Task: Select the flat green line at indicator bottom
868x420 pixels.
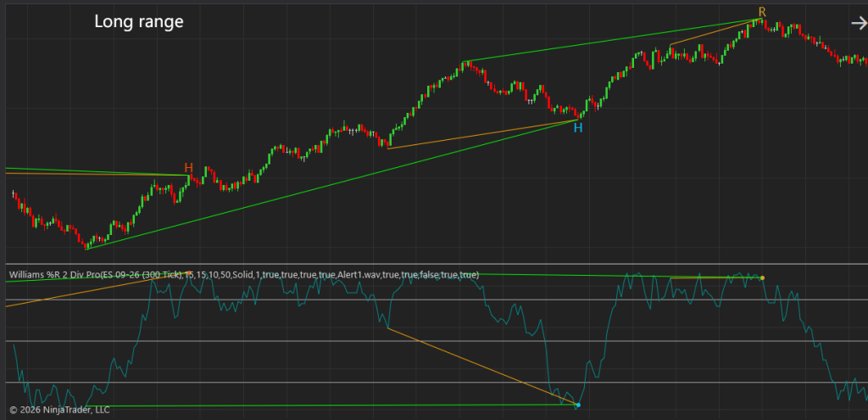Action: click(332, 406)
